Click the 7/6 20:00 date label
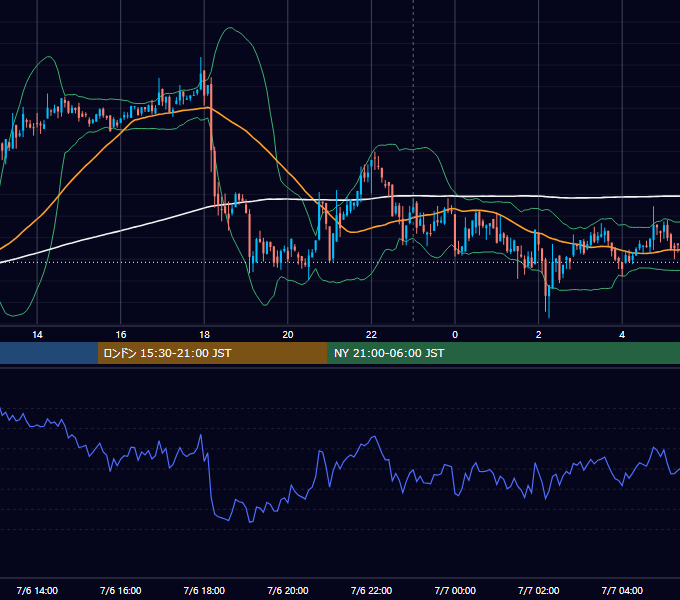 [288, 590]
